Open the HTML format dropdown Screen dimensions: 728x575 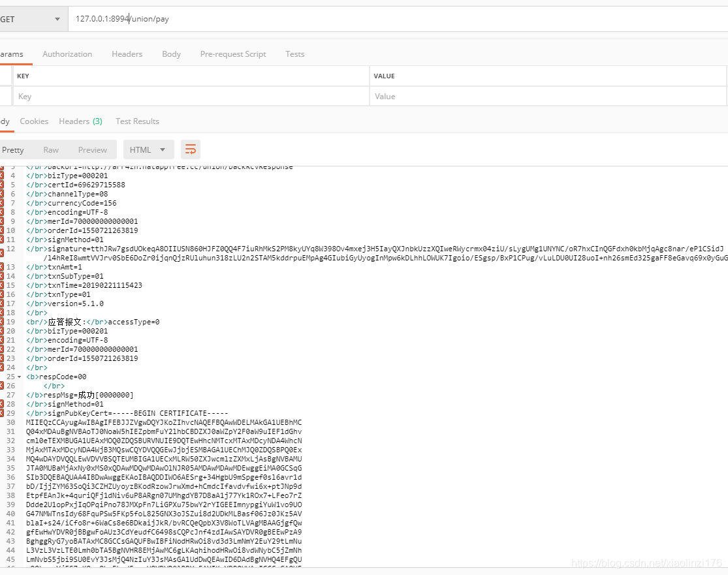coord(148,149)
